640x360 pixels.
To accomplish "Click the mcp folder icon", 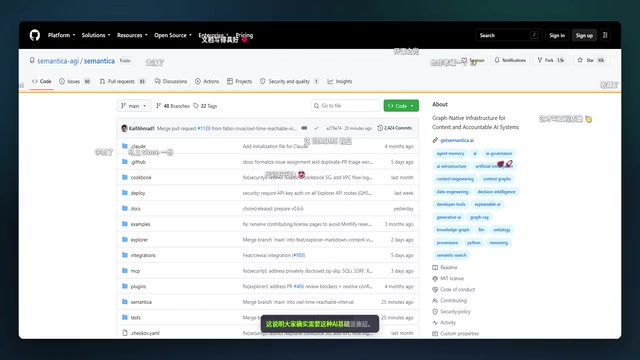I will pos(125,271).
